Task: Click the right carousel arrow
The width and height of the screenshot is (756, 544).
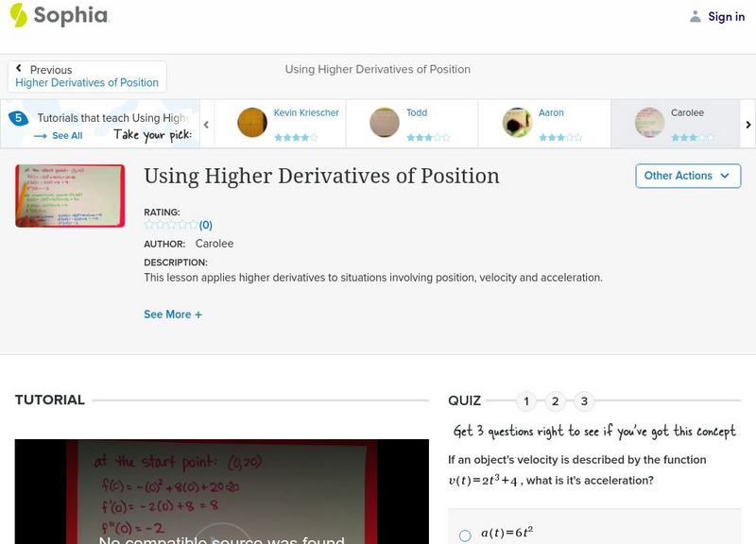Action: click(x=747, y=123)
